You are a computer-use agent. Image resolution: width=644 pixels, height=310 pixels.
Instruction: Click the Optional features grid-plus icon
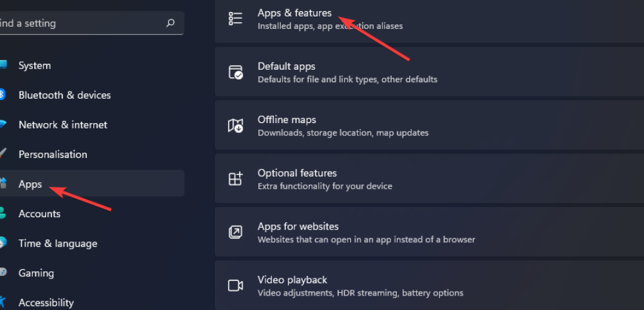click(235, 179)
